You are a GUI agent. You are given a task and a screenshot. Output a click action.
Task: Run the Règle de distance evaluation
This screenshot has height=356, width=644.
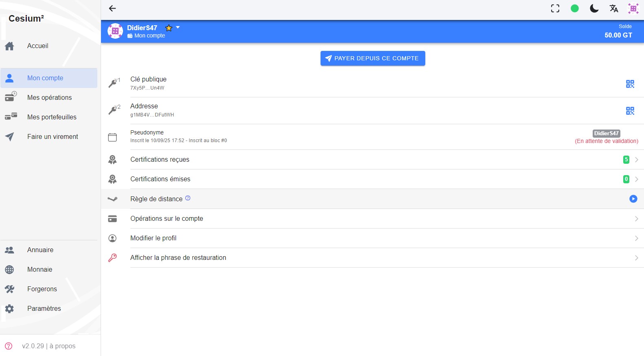pyautogui.click(x=633, y=199)
